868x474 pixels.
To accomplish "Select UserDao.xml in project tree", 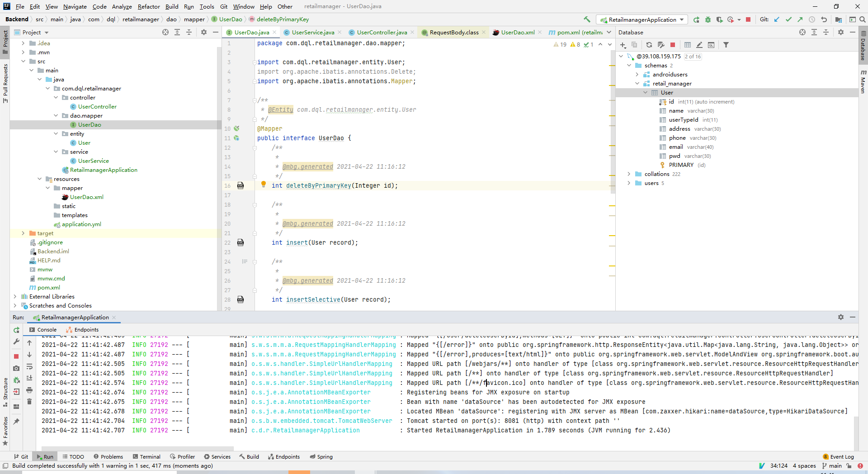I will [86, 197].
